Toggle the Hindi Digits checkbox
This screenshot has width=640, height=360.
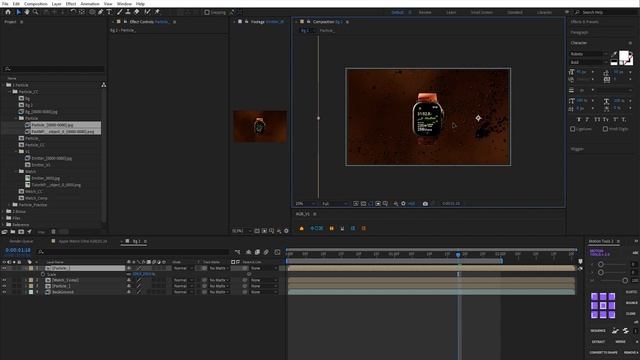(x=605, y=129)
